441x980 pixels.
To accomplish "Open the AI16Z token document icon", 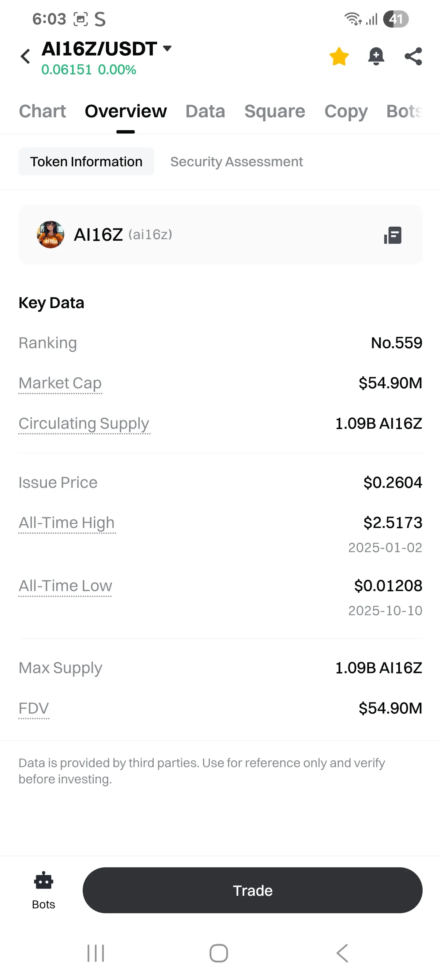I will [x=393, y=235].
